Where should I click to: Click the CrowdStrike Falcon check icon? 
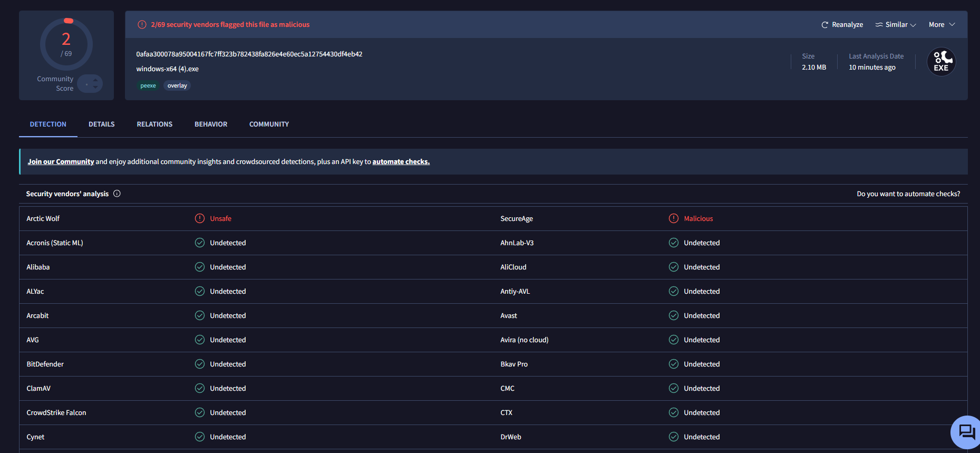point(200,412)
